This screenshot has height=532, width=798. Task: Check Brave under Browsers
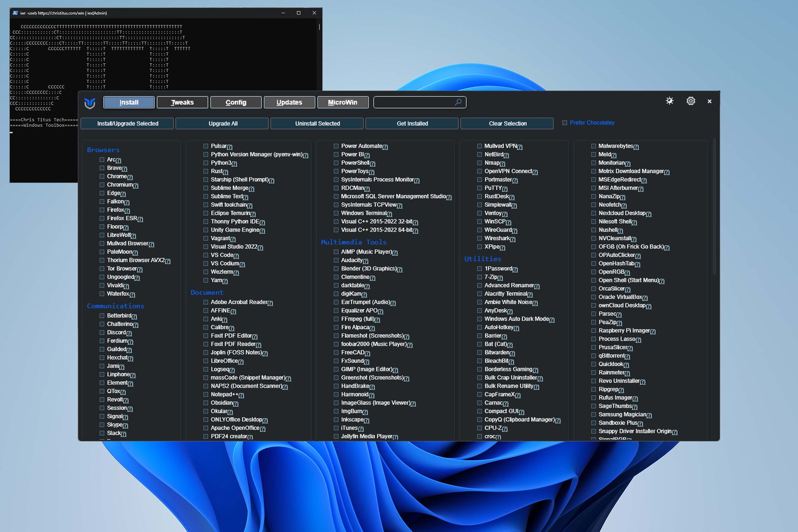(x=102, y=168)
